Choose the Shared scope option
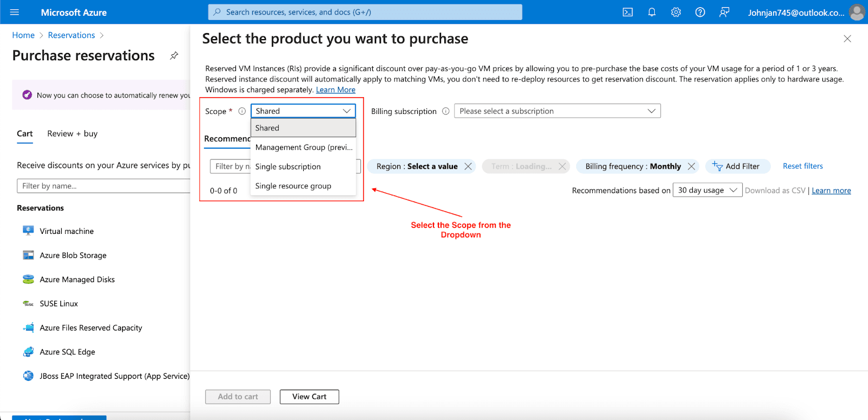The width and height of the screenshot is (868, 420). (x=303, y=128)
